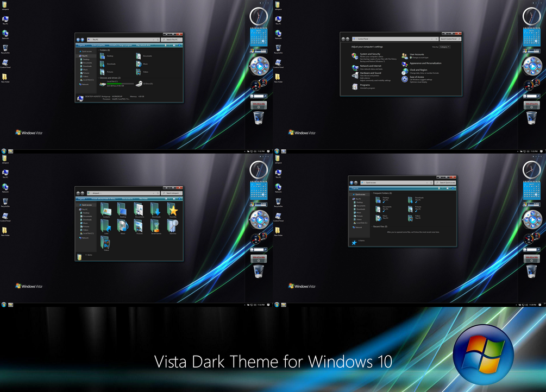Open View by Category dropdown in Control Panel
The height and width of the screenshot is (392, 546).
click(444, 47)
